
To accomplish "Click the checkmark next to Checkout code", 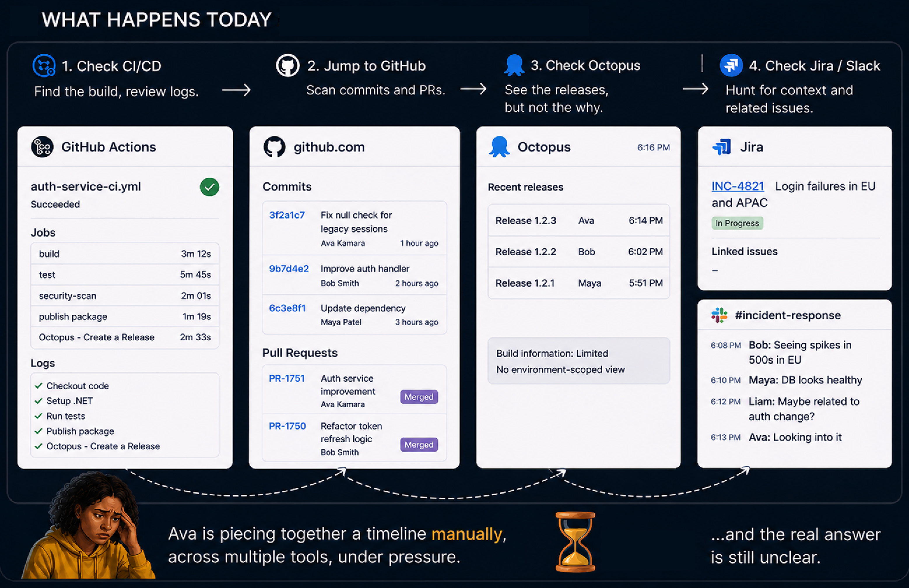I will click(38, 386).
